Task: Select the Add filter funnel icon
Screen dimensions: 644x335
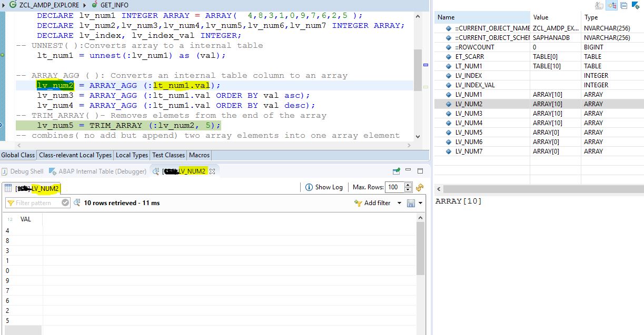Action: 359,203
